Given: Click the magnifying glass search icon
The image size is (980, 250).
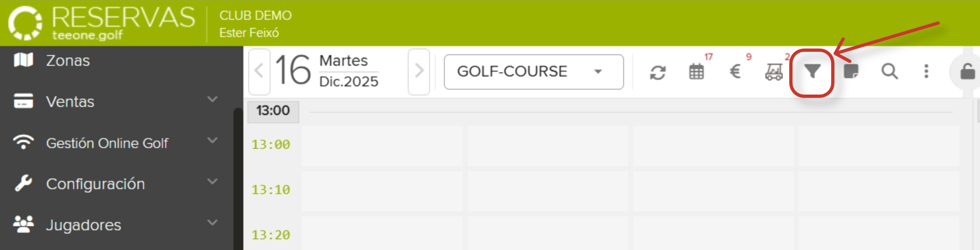Looking at the screenshot, I should pos(889,72).
